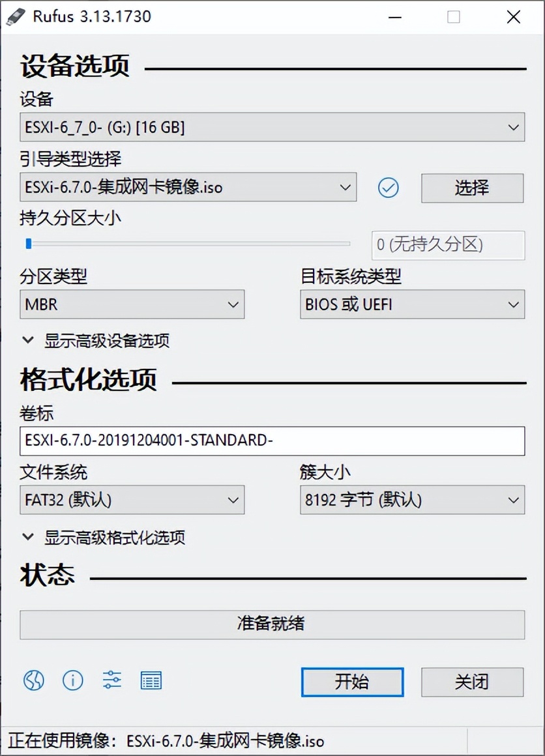Click the ISO validation checkmark icon

tap(389, 188)
